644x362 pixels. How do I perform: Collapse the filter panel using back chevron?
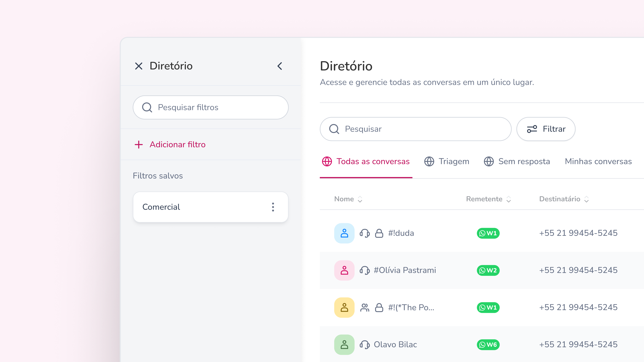(280, 66)
